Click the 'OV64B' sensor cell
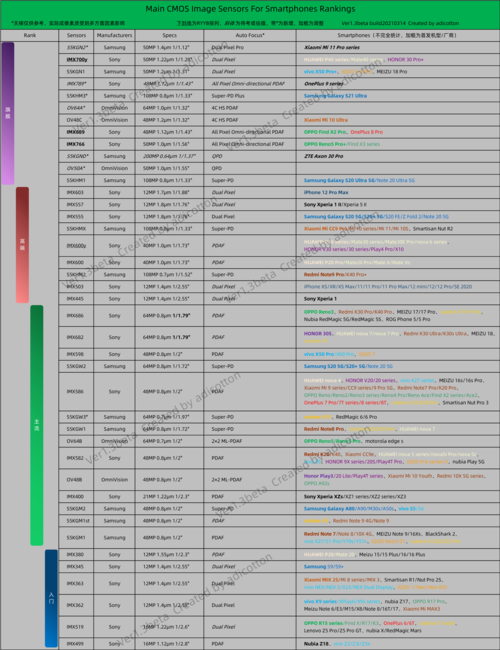Screen dimensions: 500x650 [x=74, y=441]
